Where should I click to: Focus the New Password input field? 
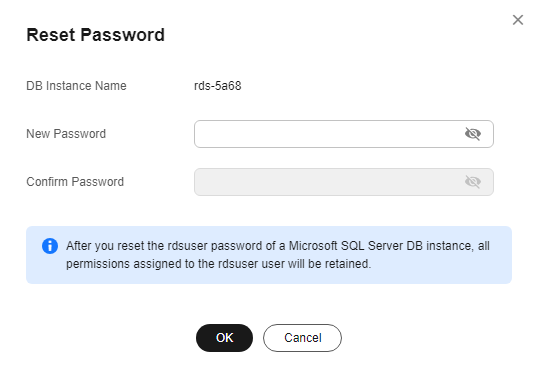(x=344, y=134)
